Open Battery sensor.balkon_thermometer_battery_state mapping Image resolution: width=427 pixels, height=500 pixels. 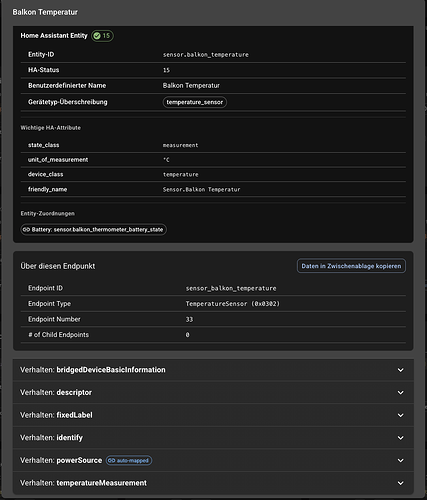point(93,230)
